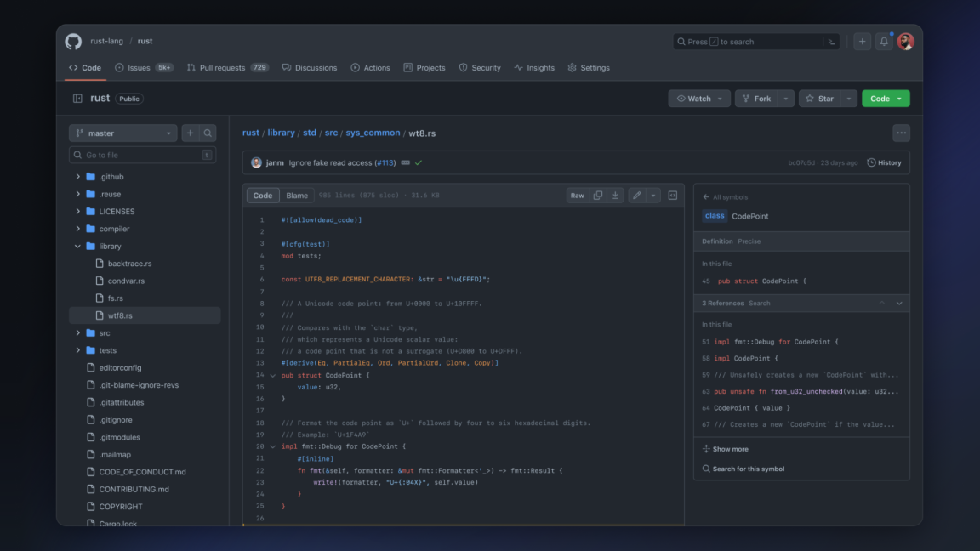
Task: Star the rust repository
Action: (821, 98)
